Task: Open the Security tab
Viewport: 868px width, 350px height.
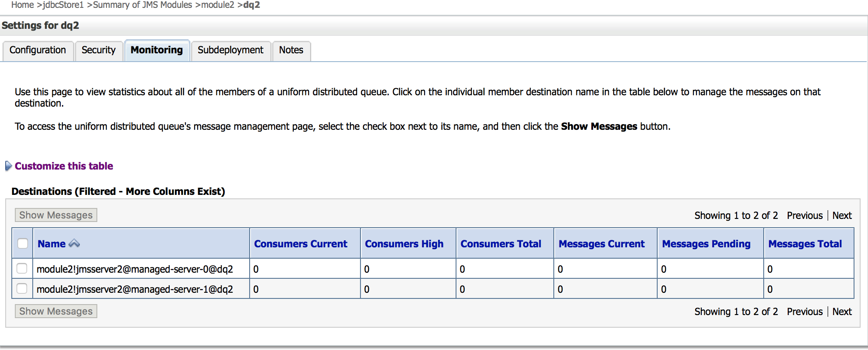Action: 99,50
